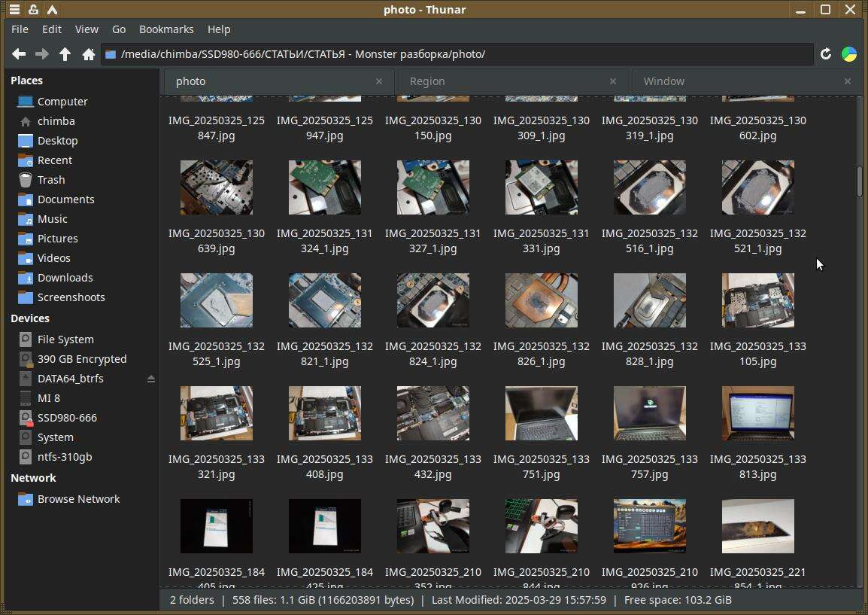The width and height of the screenshot is (868, 615).
Task: Select the SSD980-666 device
Action: point(67,418)
